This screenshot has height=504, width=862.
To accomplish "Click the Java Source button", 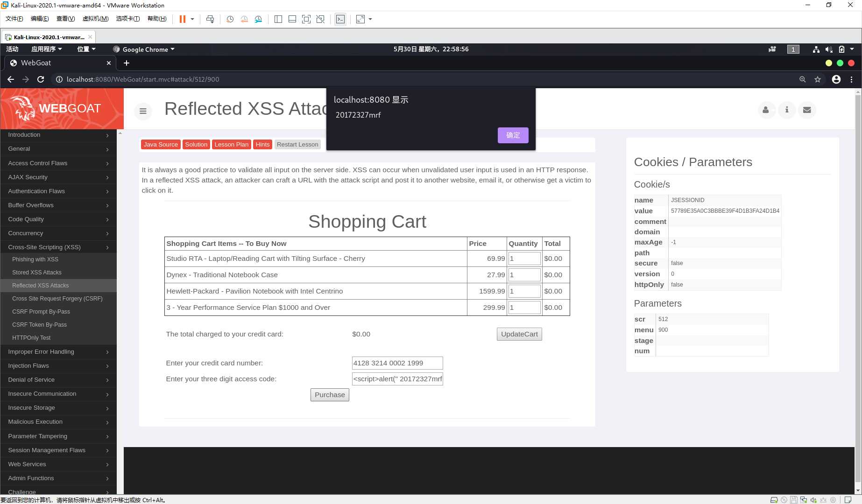I will tap(161, 145).
